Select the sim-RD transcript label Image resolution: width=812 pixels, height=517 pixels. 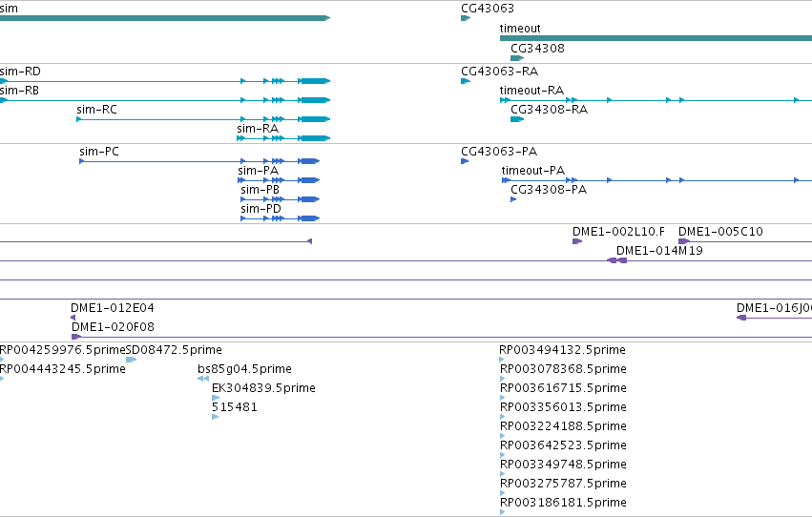[20, 72]
